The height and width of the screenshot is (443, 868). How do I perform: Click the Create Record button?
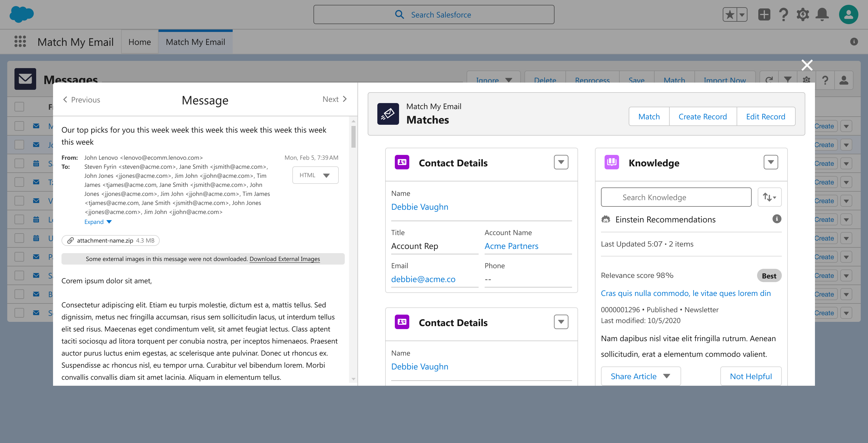703,117
